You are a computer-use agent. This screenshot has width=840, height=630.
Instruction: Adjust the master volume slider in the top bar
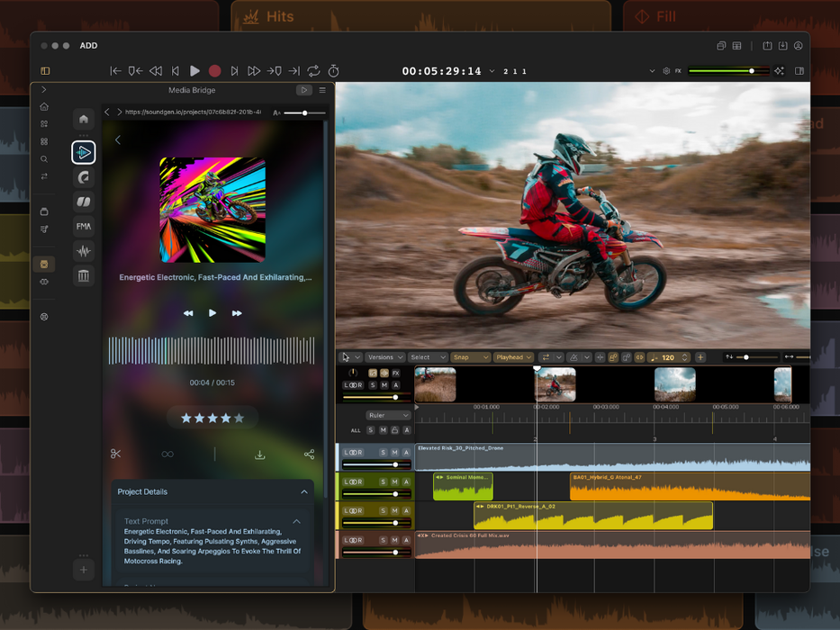pos(752,71)
